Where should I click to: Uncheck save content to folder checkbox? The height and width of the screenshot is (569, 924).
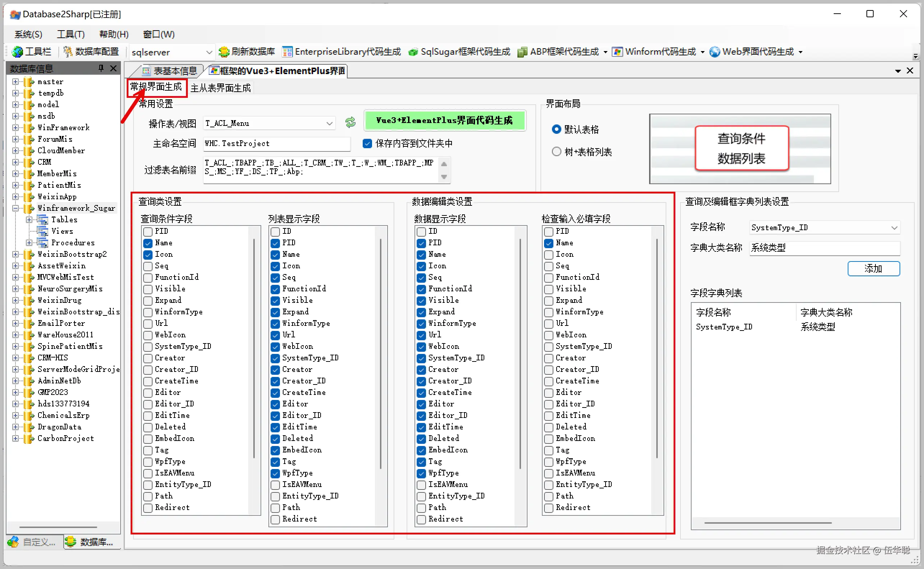pos(367,144)
